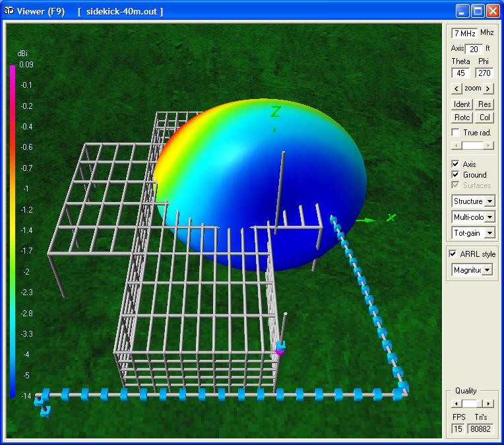The height and width of the screenshot is (445, 504).
Task: Click the Tri's value field showing 80882
Action: pyautogui.click(x=480, y=428)
